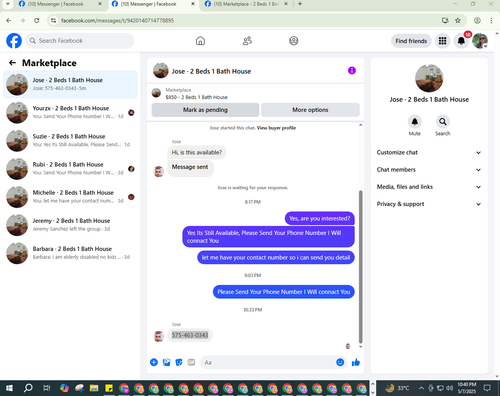The height and width of the screenshot is (396, 500).
Task: Click the message input box Aa
Action: click(268, 362)
